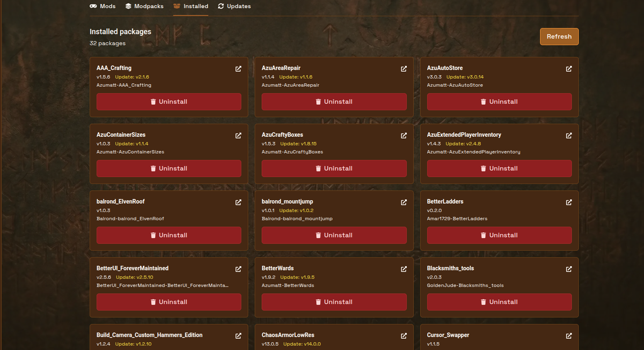Uninstall AAA_Crafting package

click(x=169, y=102)
